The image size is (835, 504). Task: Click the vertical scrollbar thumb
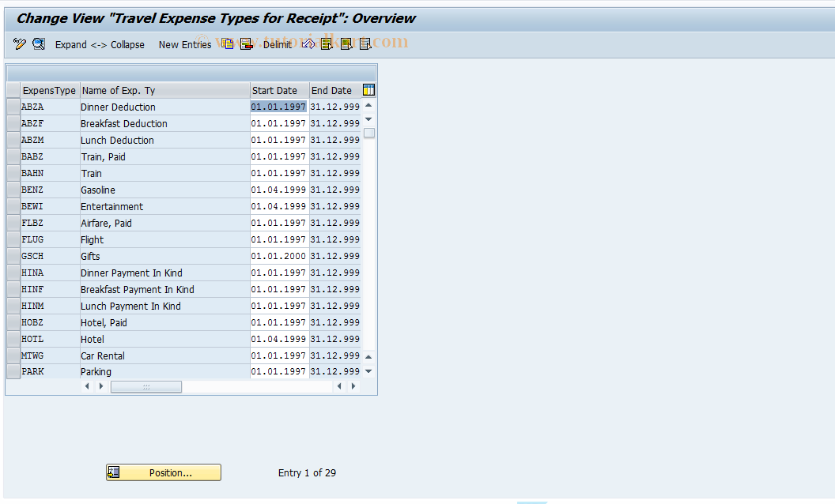(369, 133)
